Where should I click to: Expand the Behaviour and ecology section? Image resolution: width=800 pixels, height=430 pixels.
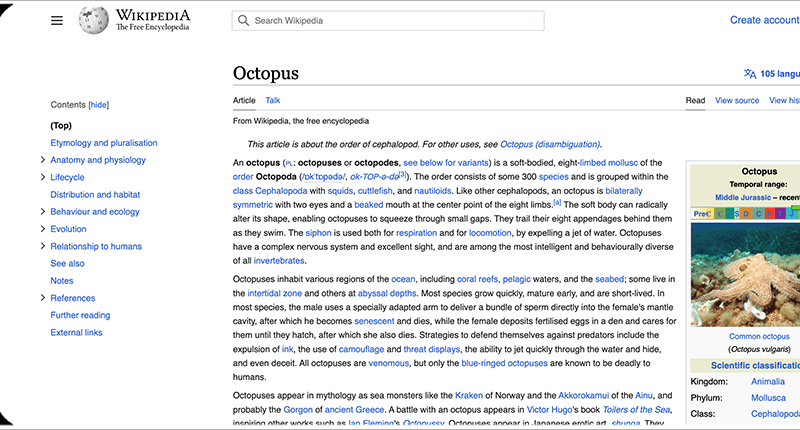(x=42, y=212)
